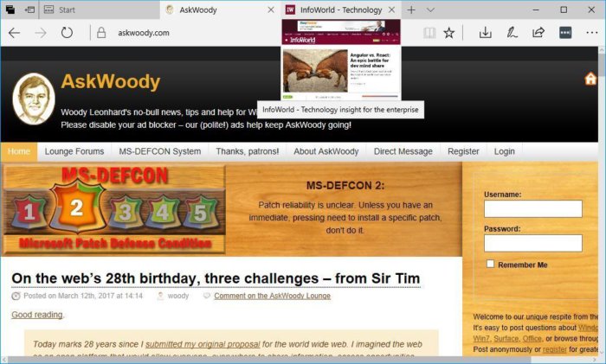
Task: Click the Make a Web Note pen icon
Action: click(x=512, y=33)
